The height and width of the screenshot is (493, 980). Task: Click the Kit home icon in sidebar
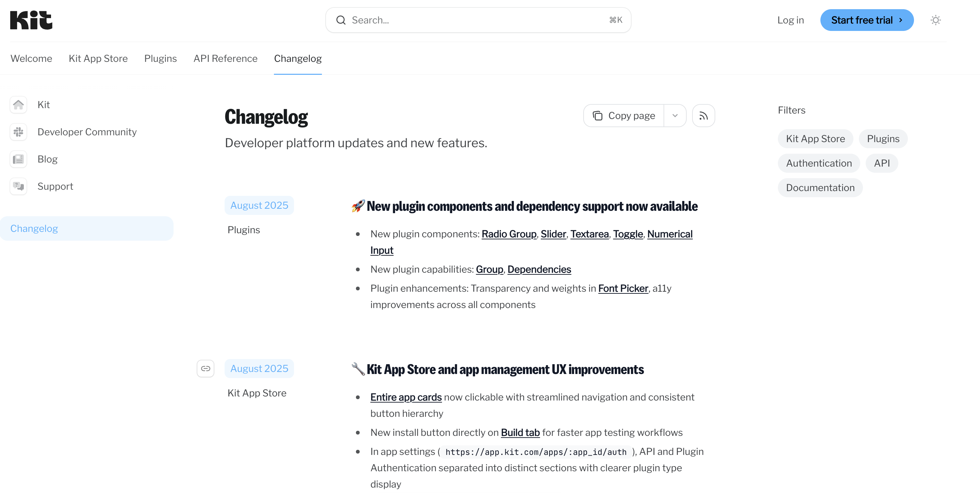[18, 104]
